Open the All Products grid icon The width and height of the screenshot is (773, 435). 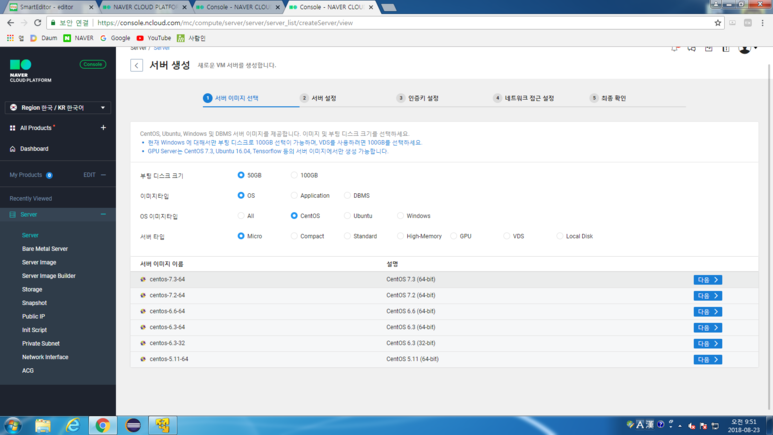pos(12,128)
